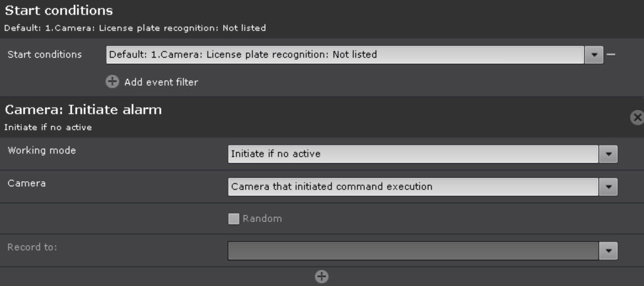The image size is (644, 286).
Task: Expand the Working mode dropdown arrow
Action: point(608,154)
